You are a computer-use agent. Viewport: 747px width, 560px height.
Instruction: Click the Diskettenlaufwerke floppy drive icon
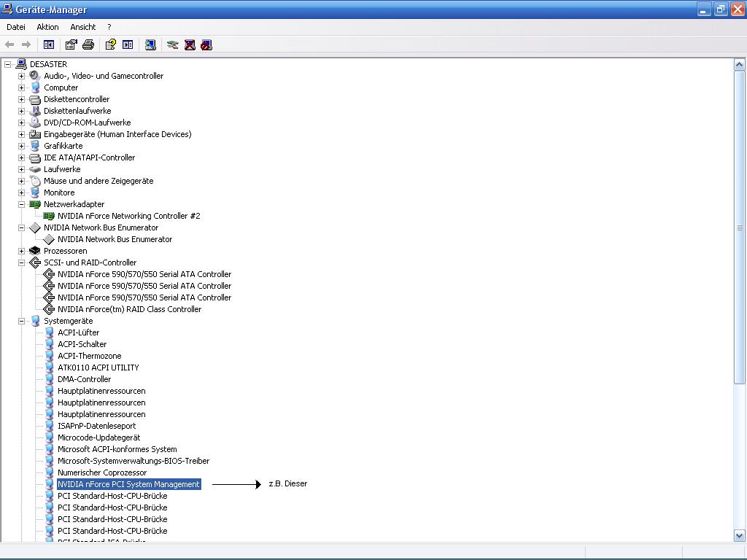point(35,111)
